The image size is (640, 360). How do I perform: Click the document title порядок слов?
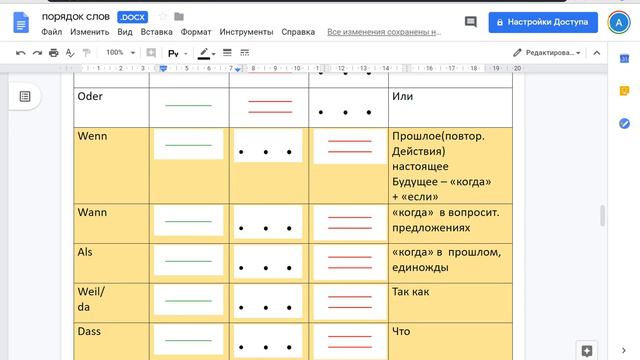[x=76, y=17]
